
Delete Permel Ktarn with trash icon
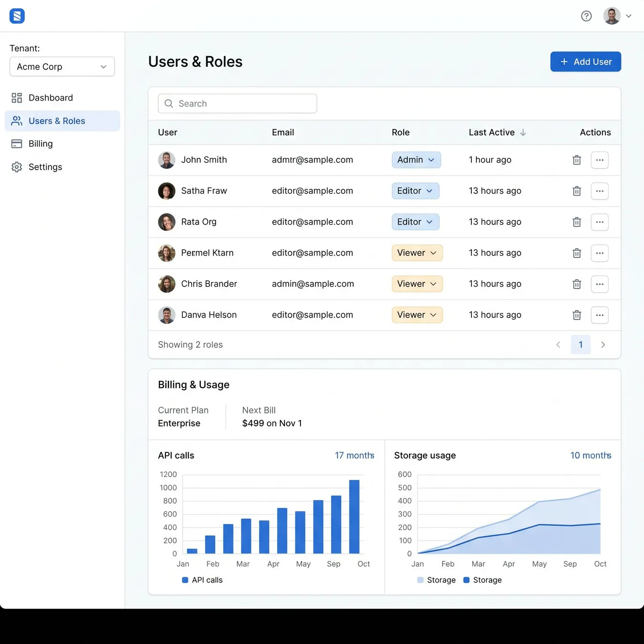[x=577, y=253]
